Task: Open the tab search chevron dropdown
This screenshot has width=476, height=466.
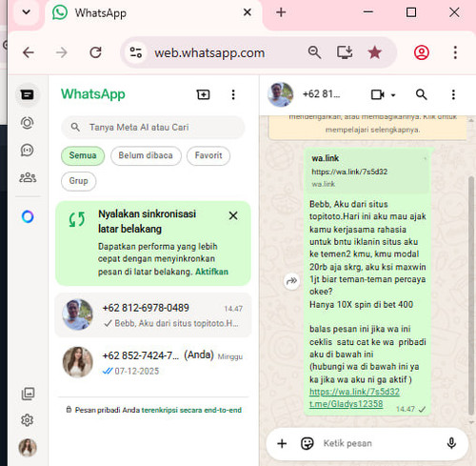Action: click(x=27, y=12)
